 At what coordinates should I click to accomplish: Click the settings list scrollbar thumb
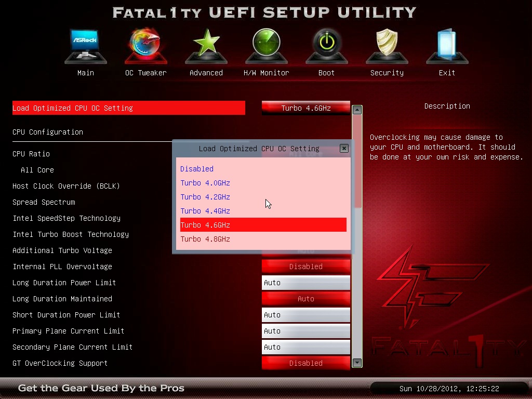click(357, 161)
